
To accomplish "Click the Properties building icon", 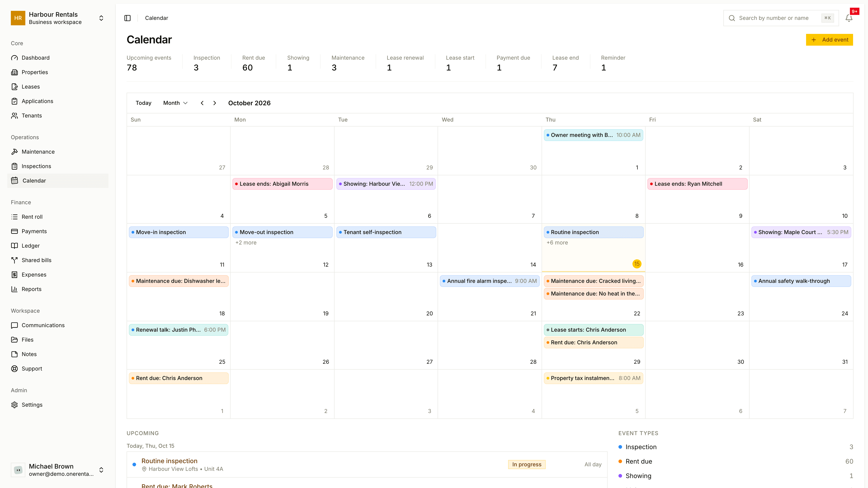I will click(x=14, y=72).
